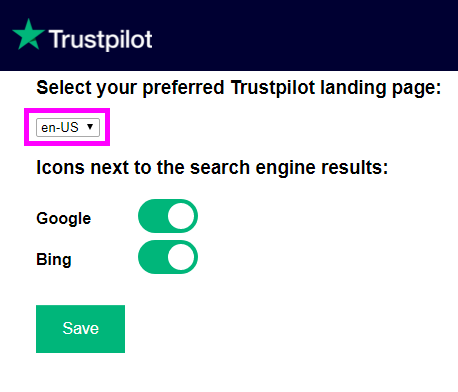Click the 'Select your preferred Trustpilot landing page' heading
Image resolution: width=458 pixels, height=392 pixels.
coord(239,88)
